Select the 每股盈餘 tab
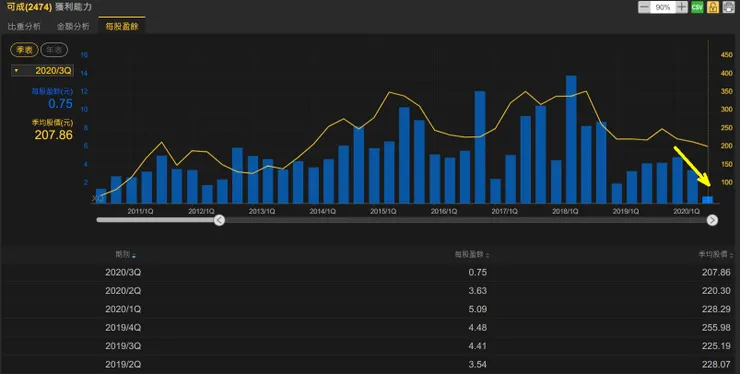 (x=122, y=26)
